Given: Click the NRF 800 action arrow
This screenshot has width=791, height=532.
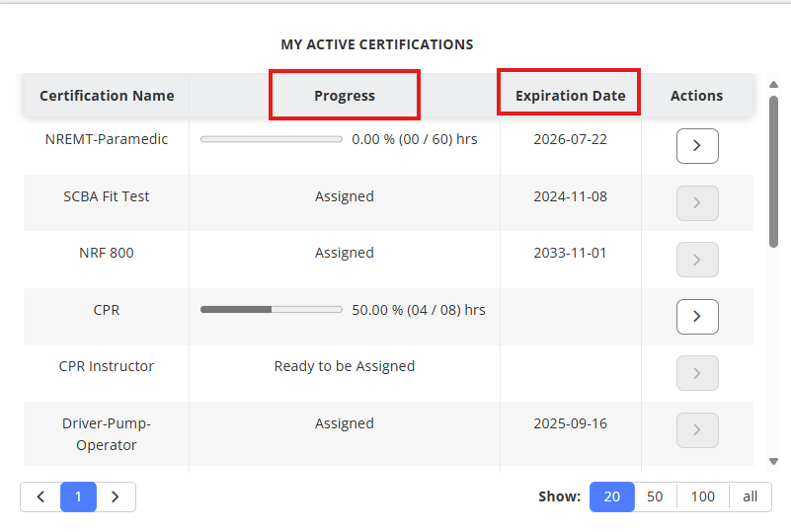Looking at the screenshot, I should click(697, 260).
